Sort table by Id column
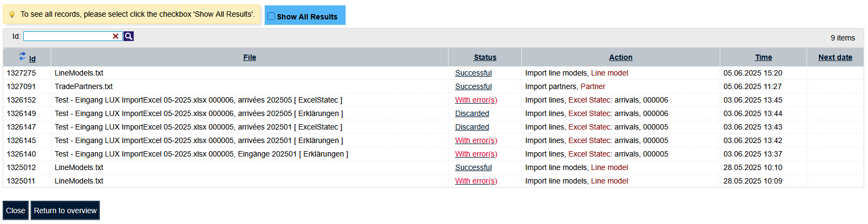Screen dimensions: 868x224 point(32,59)
